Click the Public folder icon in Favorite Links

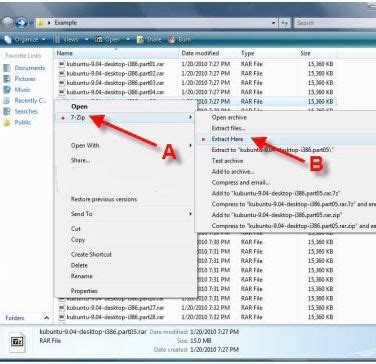click(7, 122)
